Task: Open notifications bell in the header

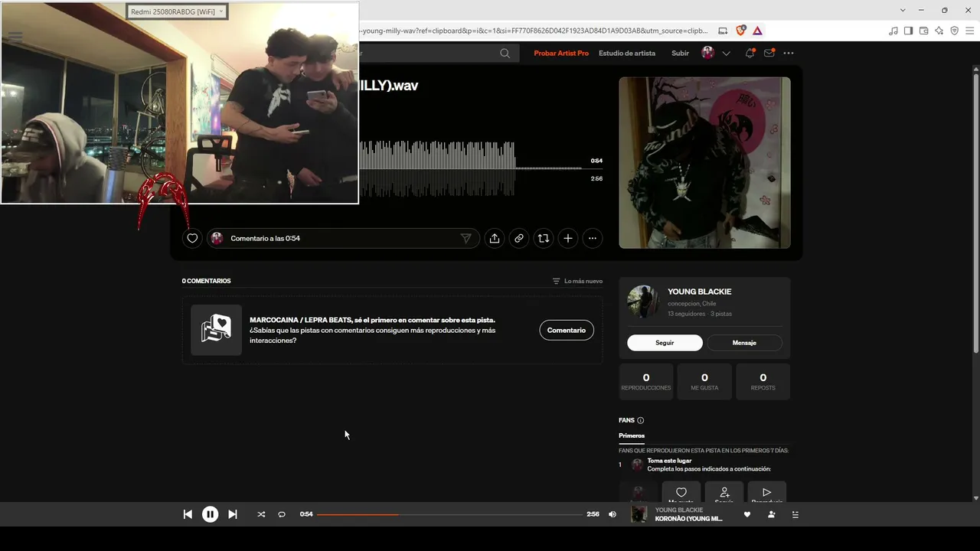Action: [x=750, y=54]
